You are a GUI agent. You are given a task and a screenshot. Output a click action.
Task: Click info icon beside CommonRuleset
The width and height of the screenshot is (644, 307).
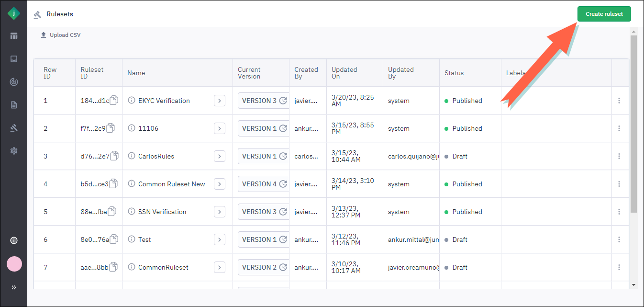tap(132, 267)
